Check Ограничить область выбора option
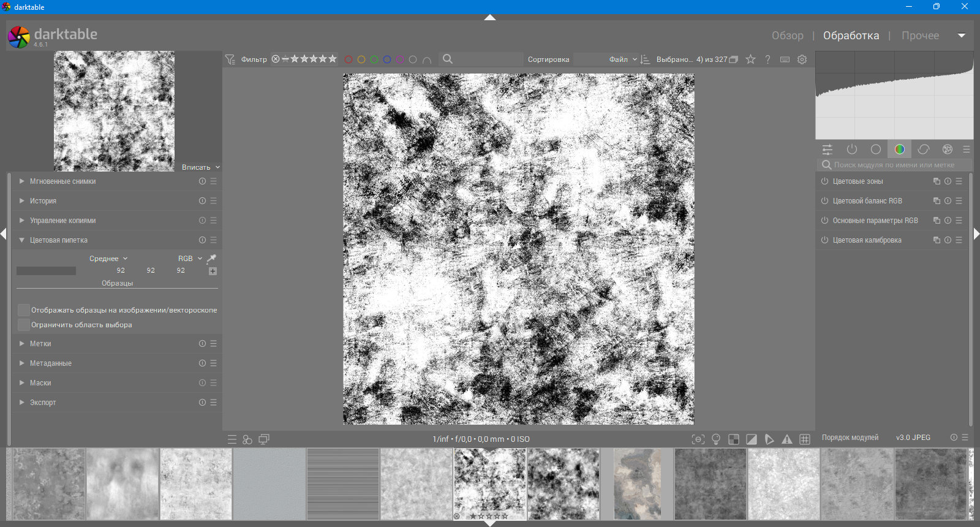This screenshot has height=527, width=980. [x=24, y=325]
